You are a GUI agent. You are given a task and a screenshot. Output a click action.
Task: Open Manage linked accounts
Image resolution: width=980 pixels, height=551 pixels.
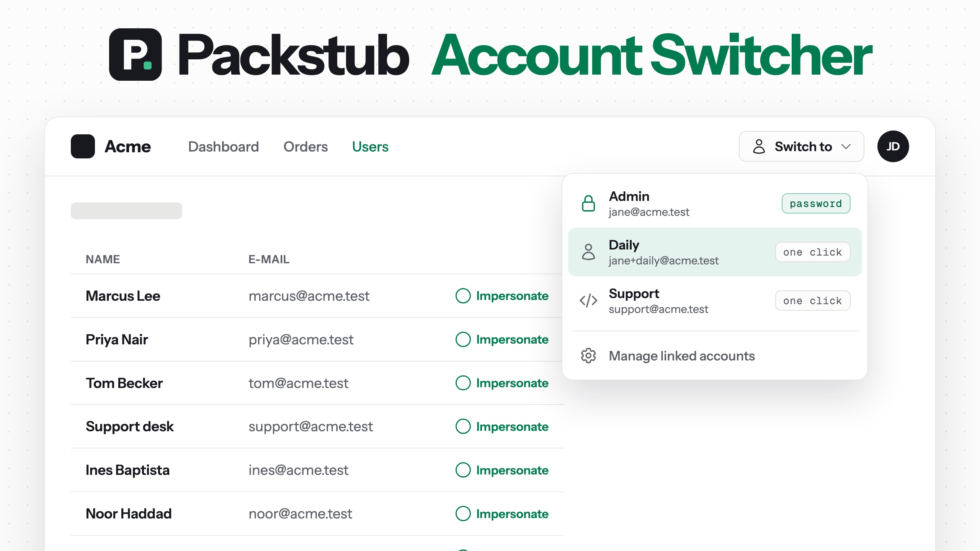[715, 356]
